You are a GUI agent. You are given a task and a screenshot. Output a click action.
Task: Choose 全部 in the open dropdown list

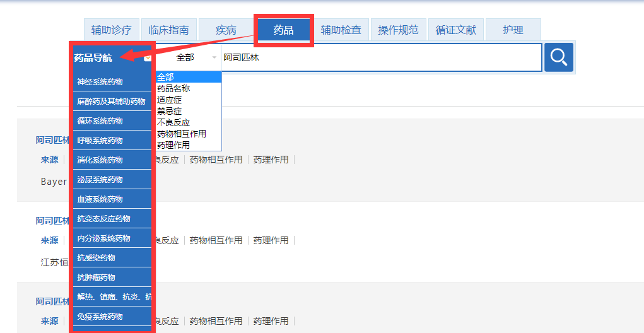(189, 77)
